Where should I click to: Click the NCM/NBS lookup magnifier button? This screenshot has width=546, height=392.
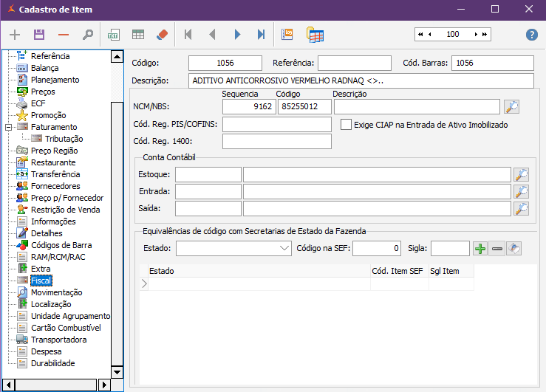tap(511, 107)
